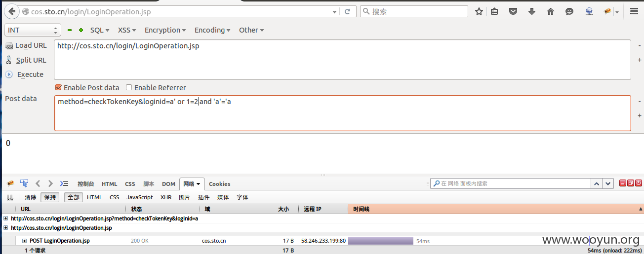Filter requests by CSS type
This screenshot has width=644, height=254.
point(115,197)
